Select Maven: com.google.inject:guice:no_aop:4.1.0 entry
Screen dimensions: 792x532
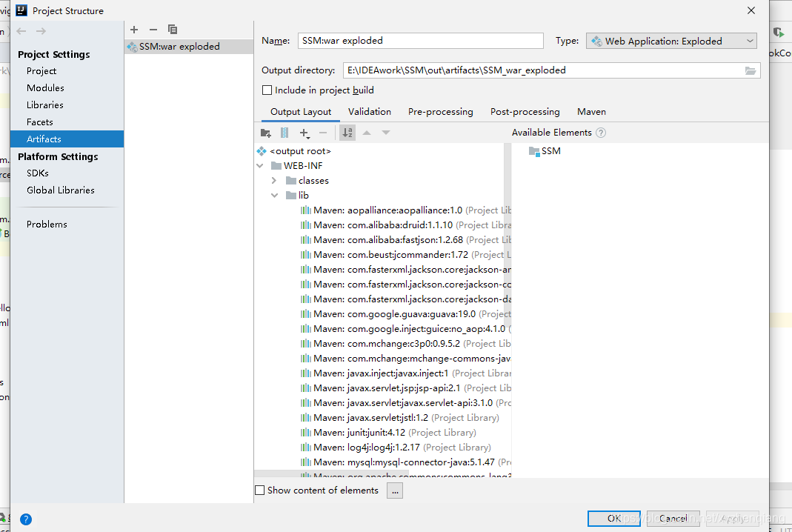[405, 329]
